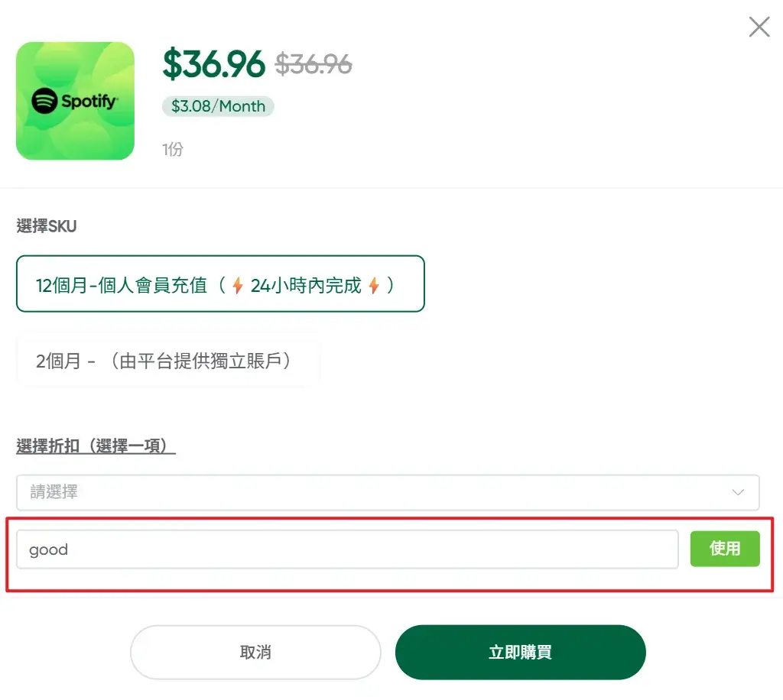Select the 12個月 個人會員充值 SKU option

[x=220, y=284]
